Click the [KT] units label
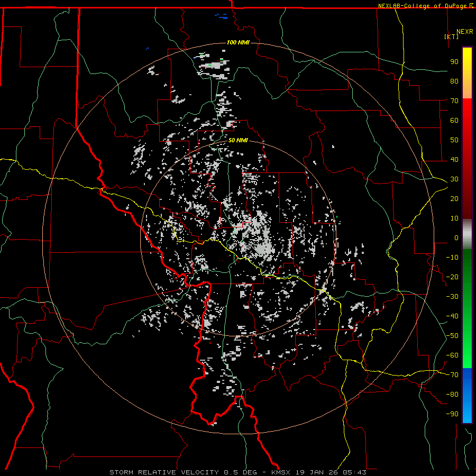476x476 pixels. (x=452, y=36)
